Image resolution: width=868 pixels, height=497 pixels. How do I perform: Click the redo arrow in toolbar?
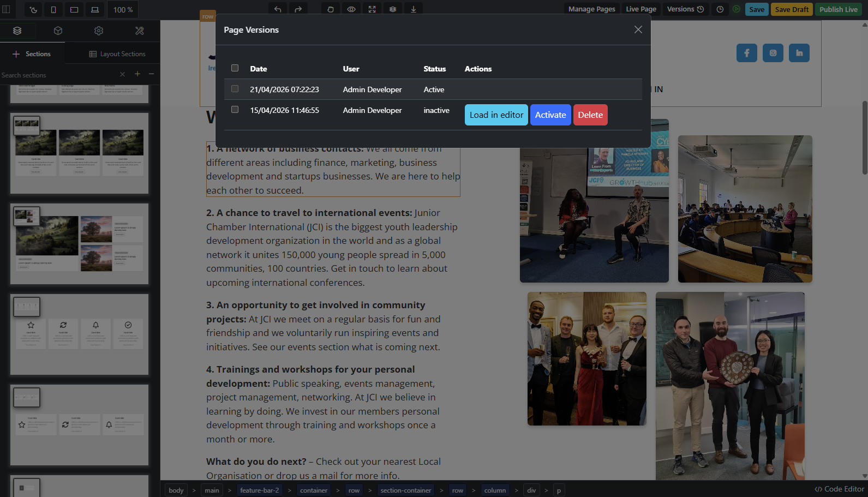(x=298, y=9)
